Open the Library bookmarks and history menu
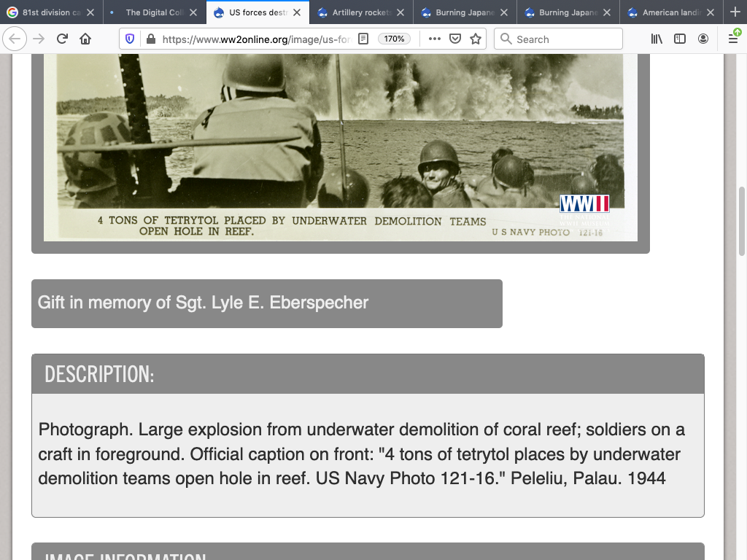 tap(657, 39)
